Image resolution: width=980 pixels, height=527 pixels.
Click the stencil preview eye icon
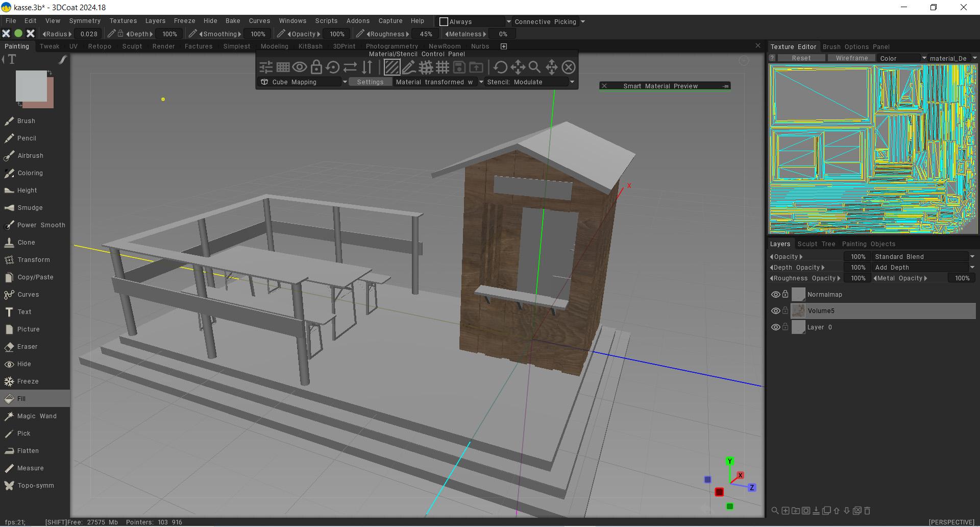pos(300,67)
